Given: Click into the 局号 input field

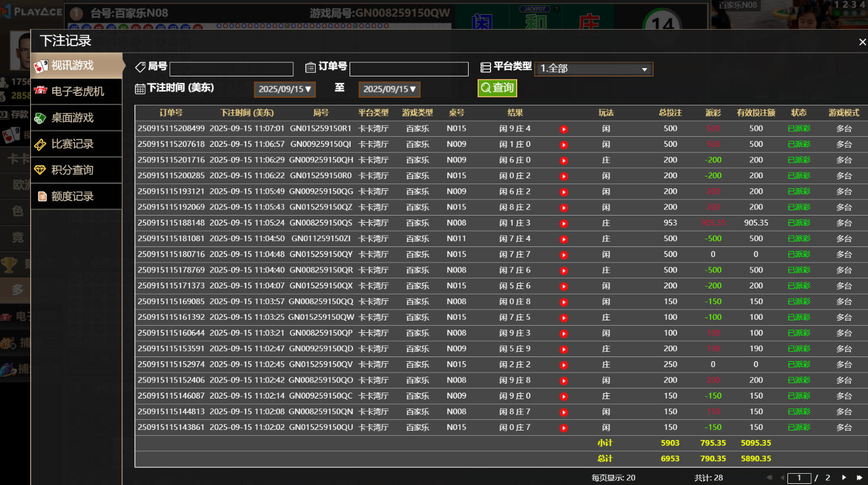Looking at the screenshot, I should click(231, 69).
